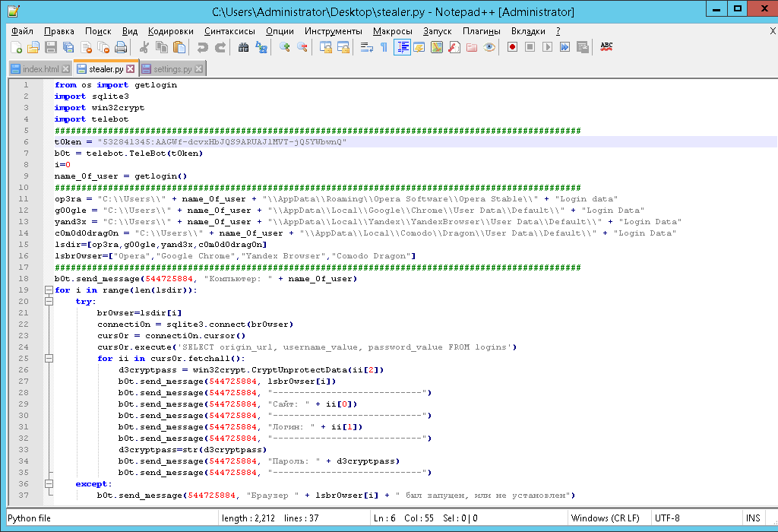Collapse the try block fold on line 20
The height and width of the screenshot is (532, 778).
[x=49, y=301]
